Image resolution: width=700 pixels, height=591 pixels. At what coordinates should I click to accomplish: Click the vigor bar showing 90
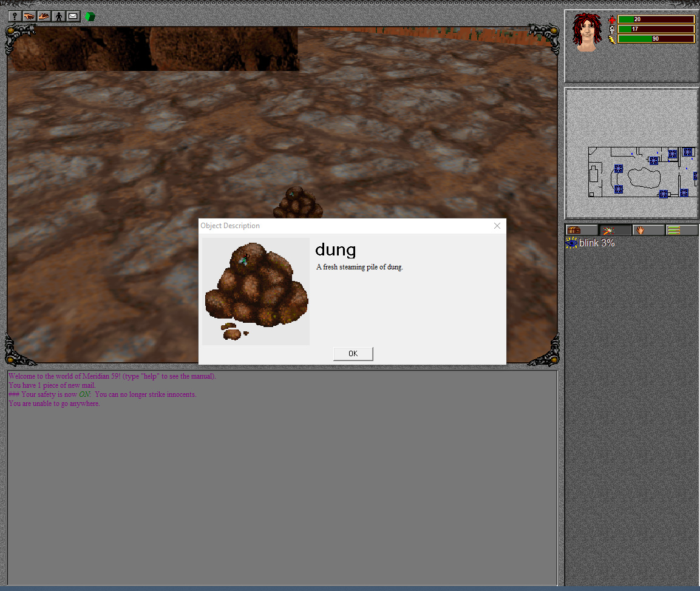[656, 39]
